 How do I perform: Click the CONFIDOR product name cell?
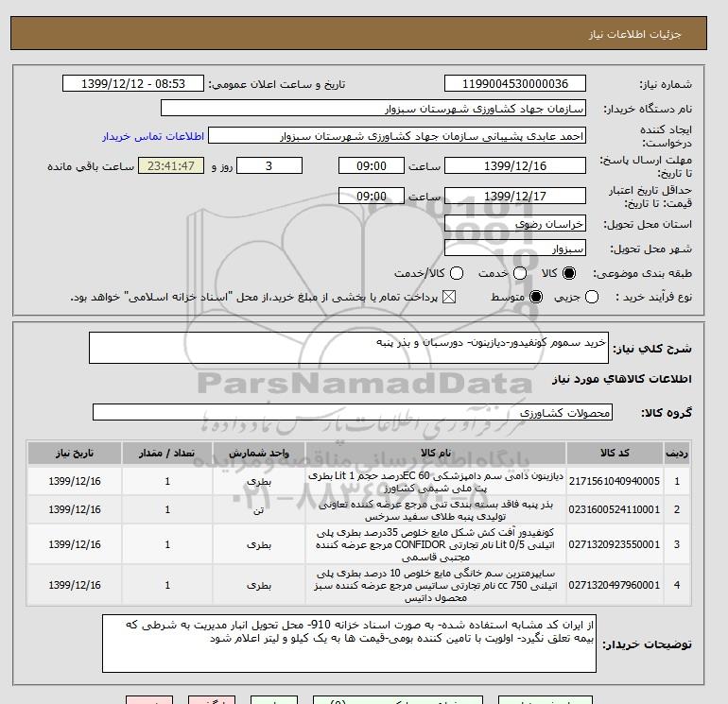point(436,544)
